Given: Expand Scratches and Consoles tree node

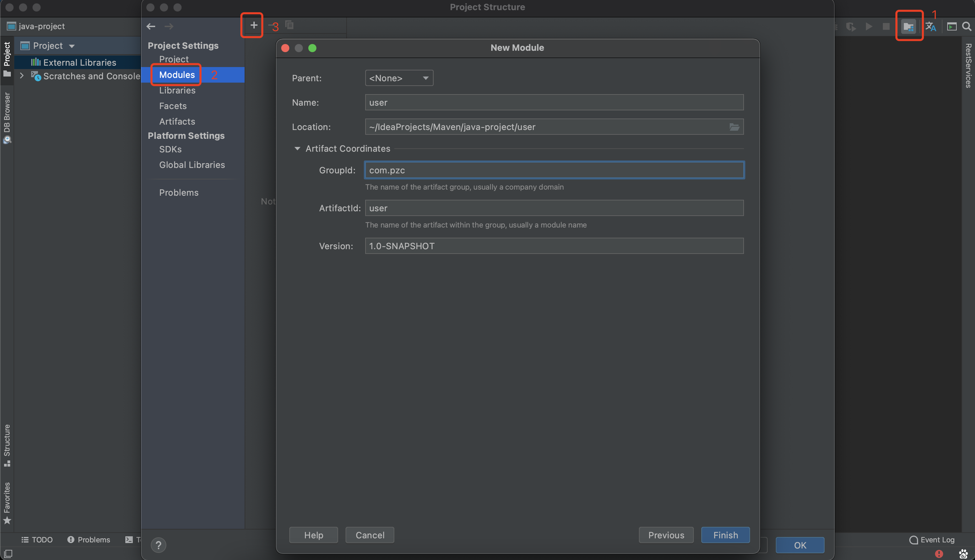Looking at the screenshot, I should (22, 76).
